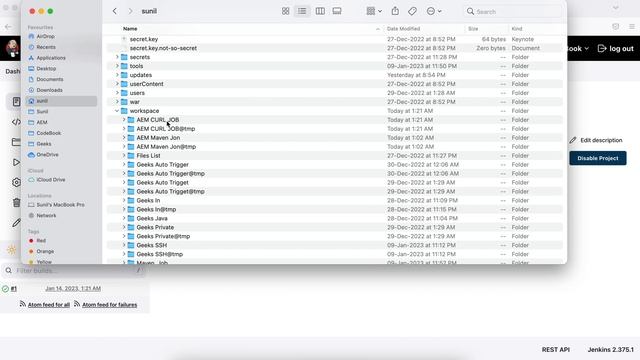This screenshot has width=640, height=360.
Task: Open the Jan 14, 2023, 1:21 AM build timestamp
Action: click(73, 289)
